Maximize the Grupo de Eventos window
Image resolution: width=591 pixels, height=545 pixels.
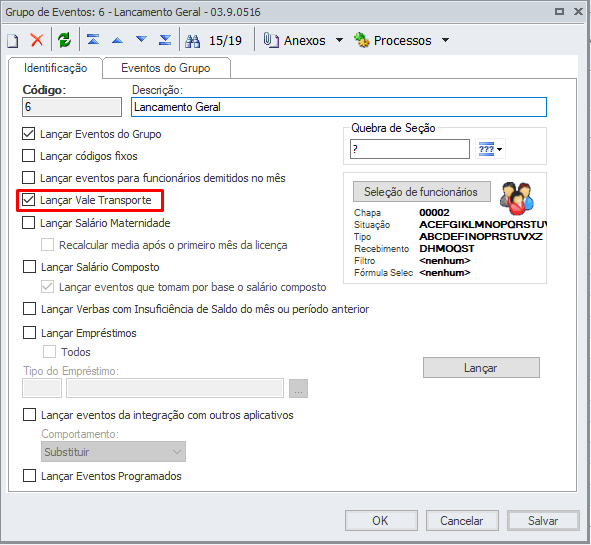coord(560,12)
